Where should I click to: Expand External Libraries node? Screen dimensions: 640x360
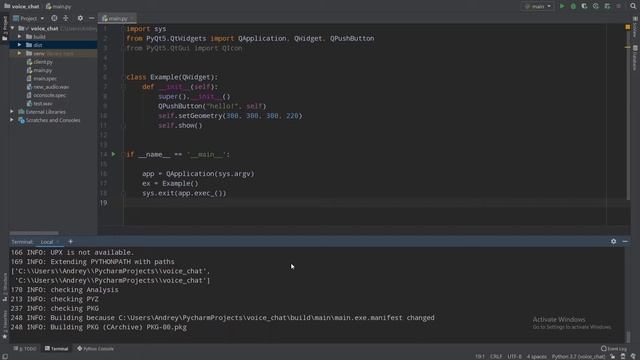click(12, 111)
